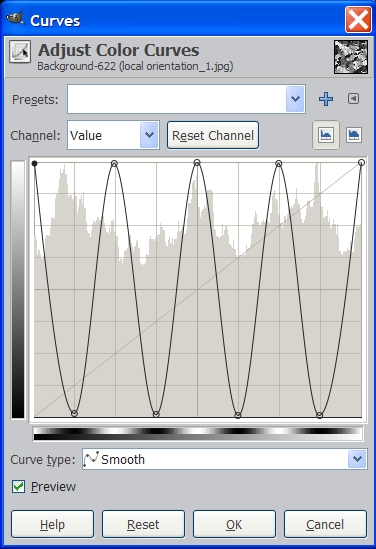Click the Reset button
The height and width of the screenshot is (549, 376).
click(143, 524)
